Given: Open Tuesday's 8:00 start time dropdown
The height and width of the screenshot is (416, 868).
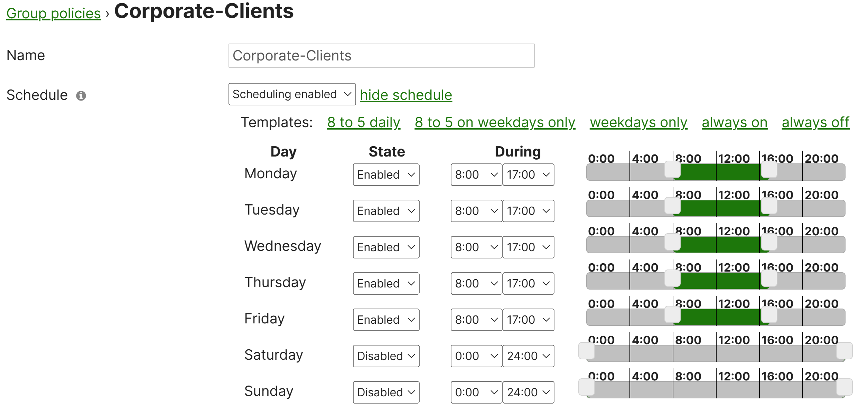Looking at the screenshot, I should click(476, 211).
